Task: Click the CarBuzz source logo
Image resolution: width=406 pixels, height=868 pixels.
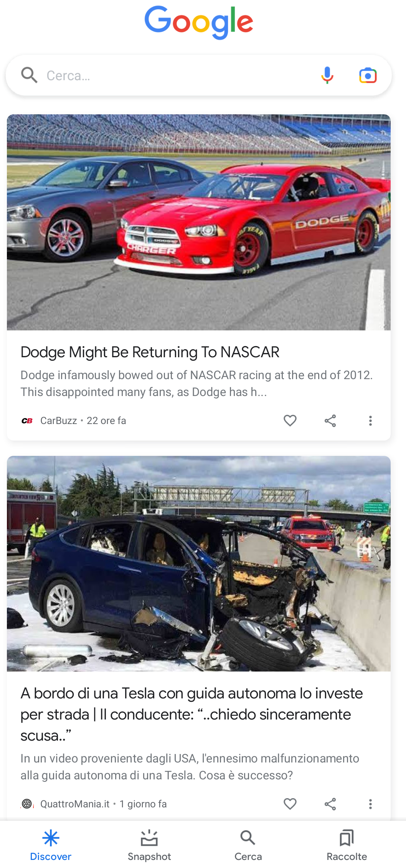Action: tap(27, 421)
